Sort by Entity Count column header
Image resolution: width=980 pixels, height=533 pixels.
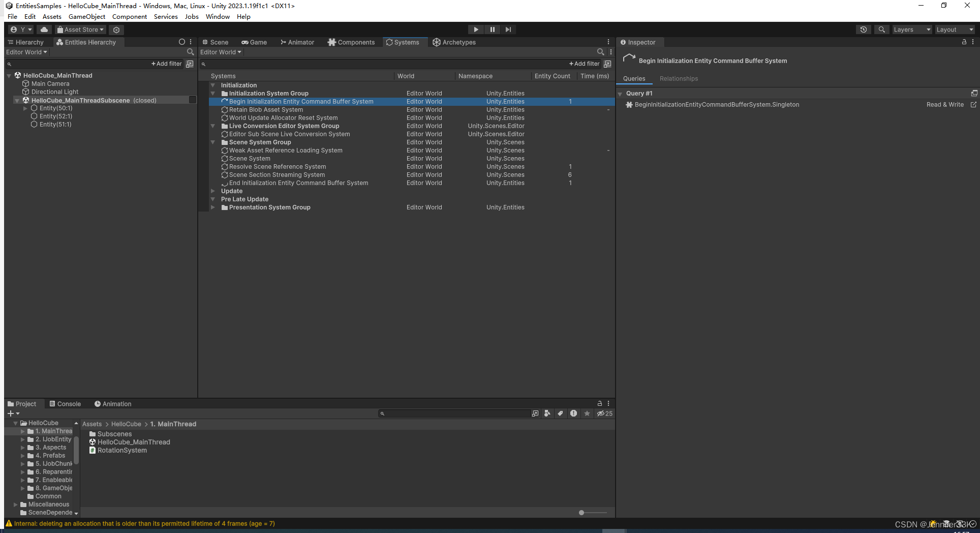[x=552, y=76]
